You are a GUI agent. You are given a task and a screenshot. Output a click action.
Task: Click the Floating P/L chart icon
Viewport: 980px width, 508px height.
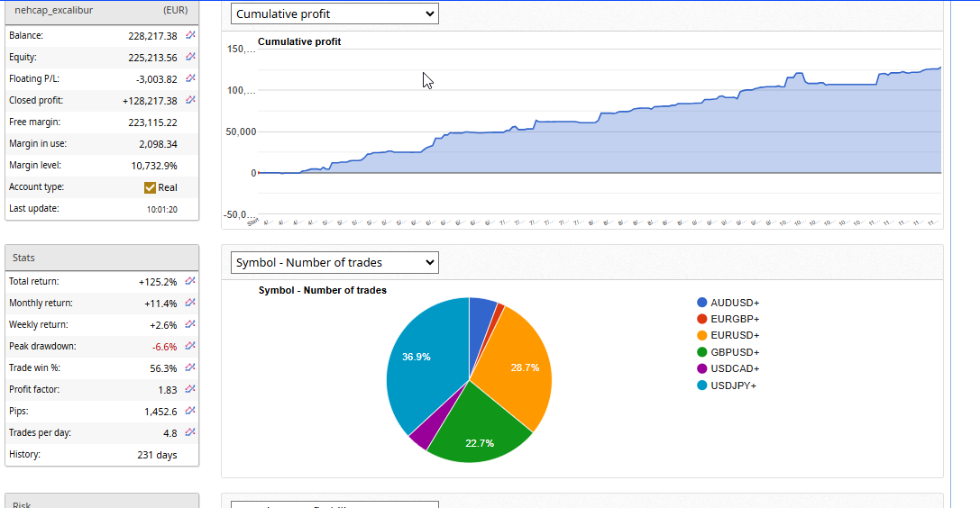(190, 78)
